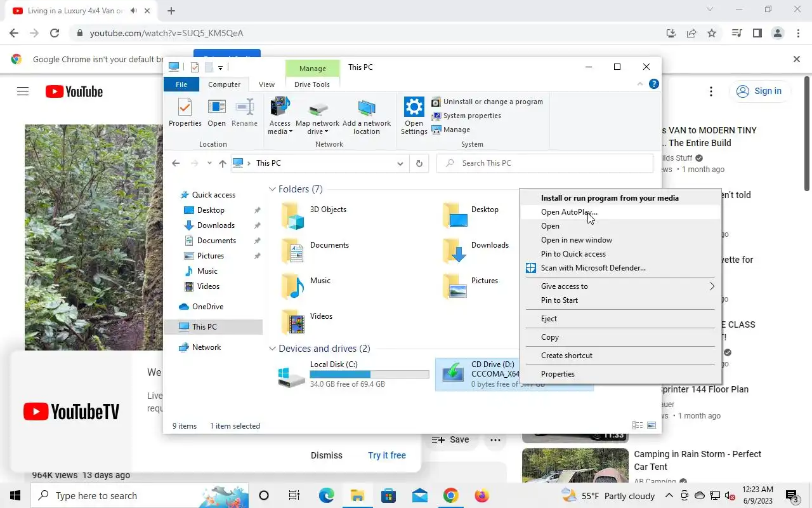Click the Sign in button on YouTube
The height and width of the screenshot is (508, 812).
[x=759, y=91]
